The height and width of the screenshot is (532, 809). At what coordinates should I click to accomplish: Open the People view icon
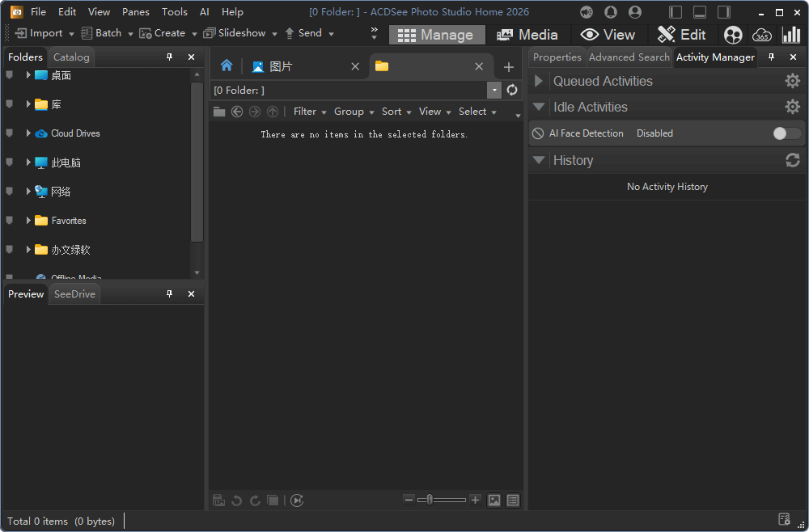pos(732,35)
